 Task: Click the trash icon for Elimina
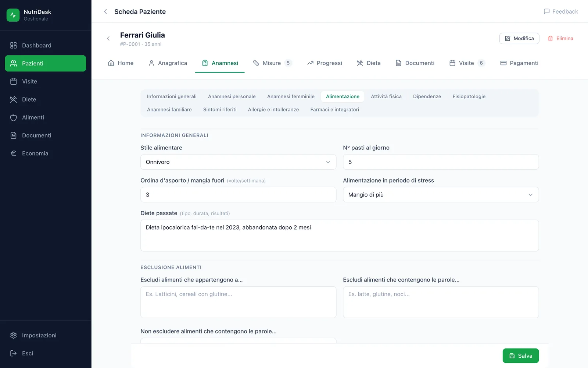(551, 38)
